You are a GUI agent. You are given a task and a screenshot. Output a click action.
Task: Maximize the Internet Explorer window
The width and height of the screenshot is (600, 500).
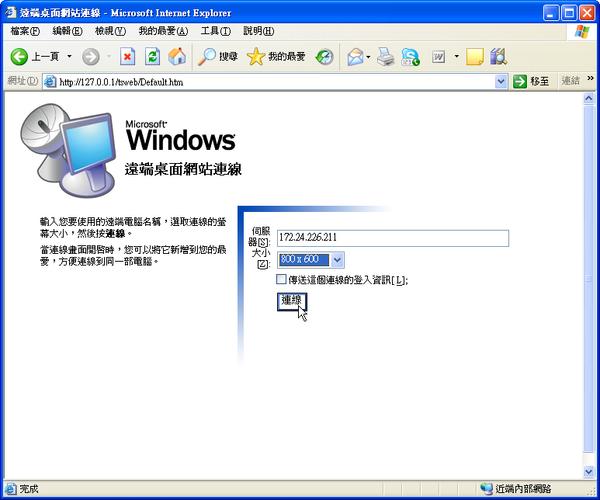[x=569, y=13]
